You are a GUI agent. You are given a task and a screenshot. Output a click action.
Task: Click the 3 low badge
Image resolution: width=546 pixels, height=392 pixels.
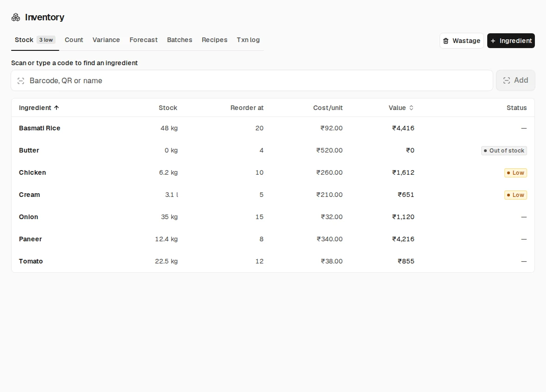46,40
